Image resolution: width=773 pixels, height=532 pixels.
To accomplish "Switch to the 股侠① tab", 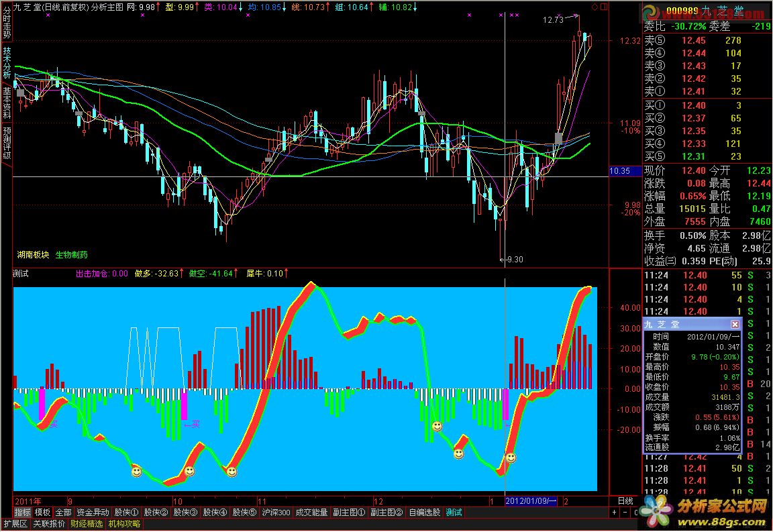I will click(126, 513).
